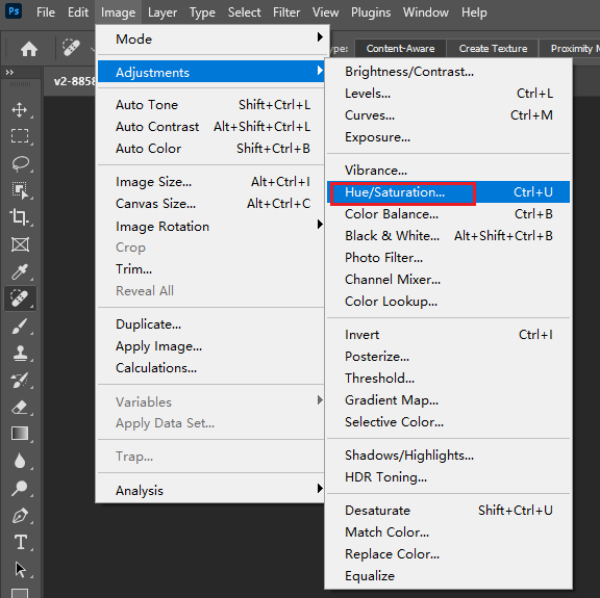
Task: Expand the toolbar with double-arrow
Action: [10, 73]
